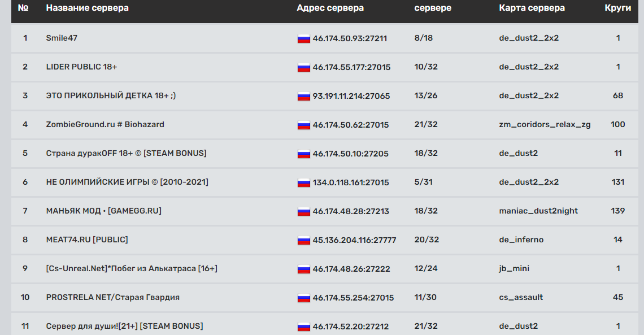Sort by the Адрес сервера column header
The image size is (644, 335).
[x=330, y=8]
